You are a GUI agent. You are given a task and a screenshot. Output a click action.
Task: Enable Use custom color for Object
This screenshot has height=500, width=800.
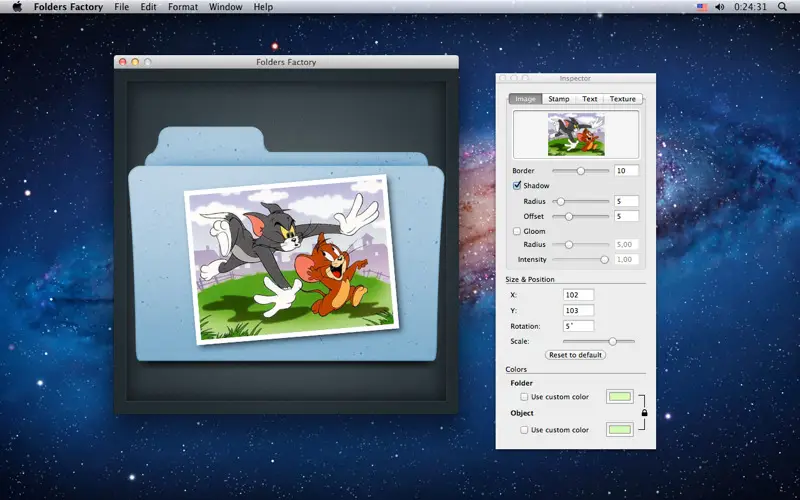[524, 430]
